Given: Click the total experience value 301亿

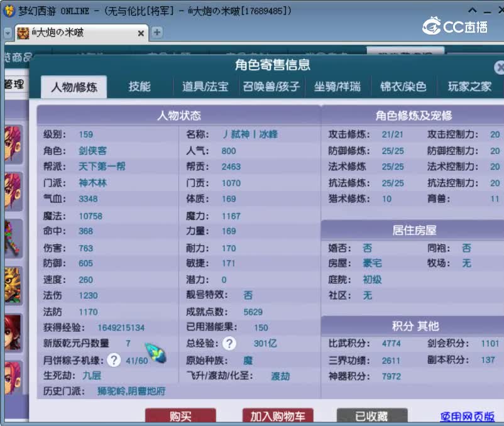Looking at the screenshot, I should click(x=265, y=344).
